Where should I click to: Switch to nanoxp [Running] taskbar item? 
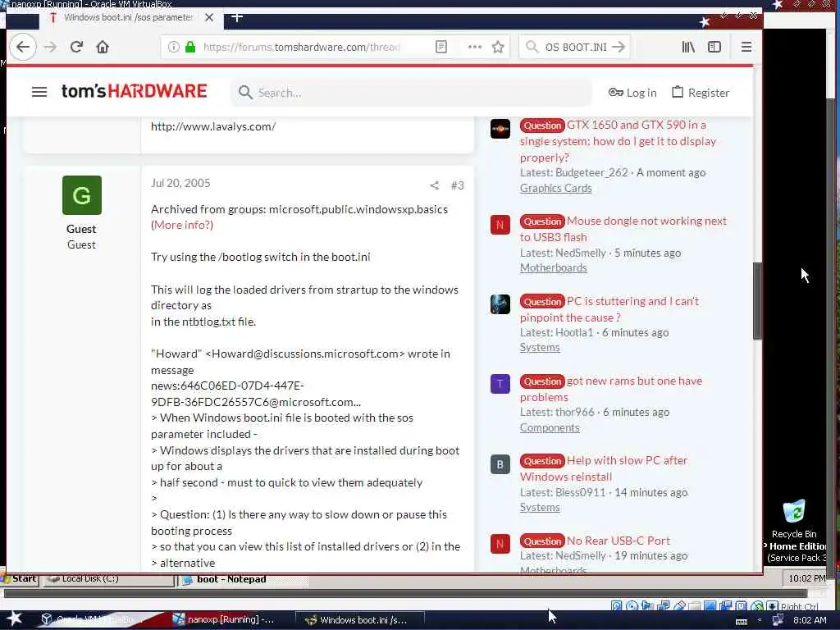point(224,619)
